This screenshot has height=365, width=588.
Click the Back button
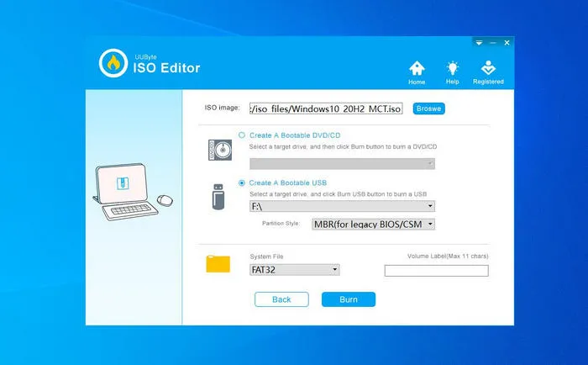(281, 299)
